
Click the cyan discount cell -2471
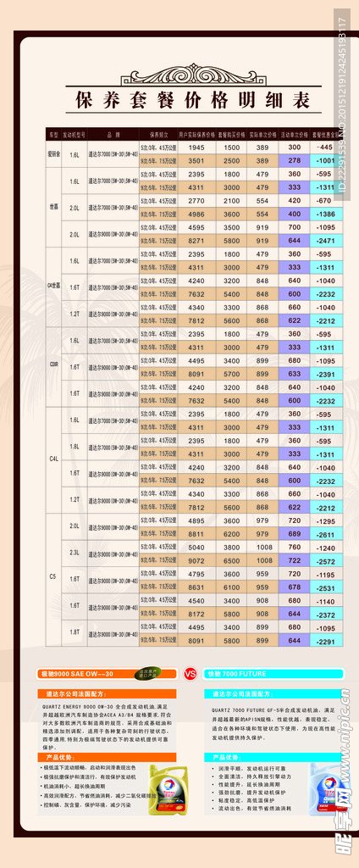point(325,241)
